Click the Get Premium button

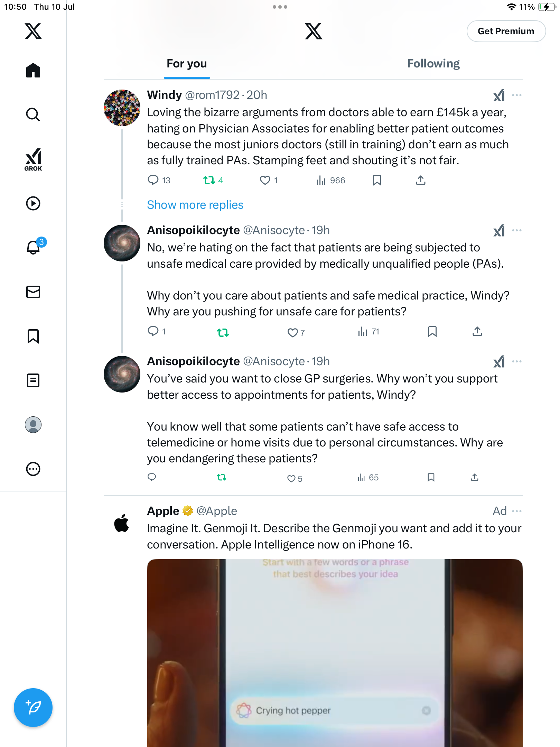click(x=506, y=31)
